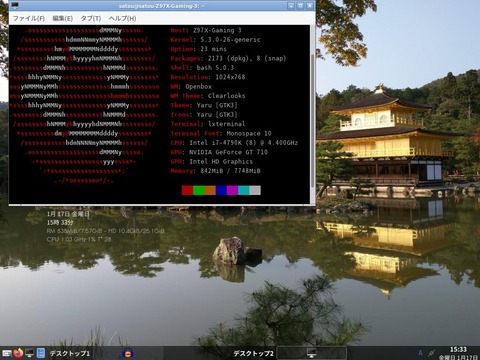This screenshot has height=360, width=480.
Task: Click the terminal vertical scrollbar
Action: tap(312, 113)
